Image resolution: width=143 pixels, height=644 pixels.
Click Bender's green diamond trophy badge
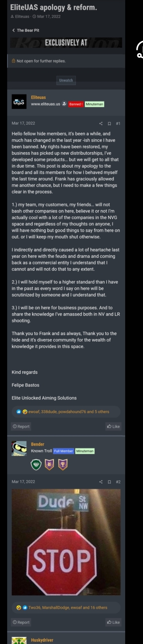[36, 464]
